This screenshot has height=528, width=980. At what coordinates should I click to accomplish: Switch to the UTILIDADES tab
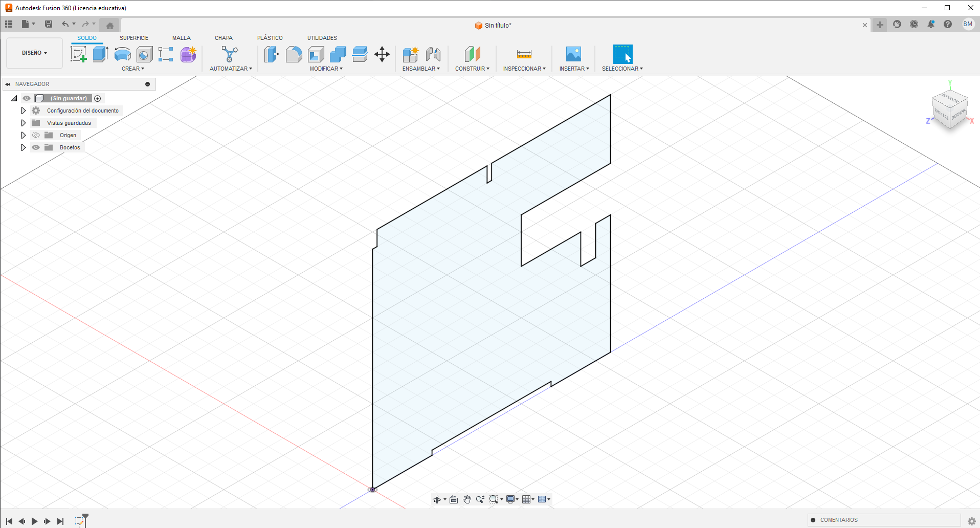pos(322,38)
